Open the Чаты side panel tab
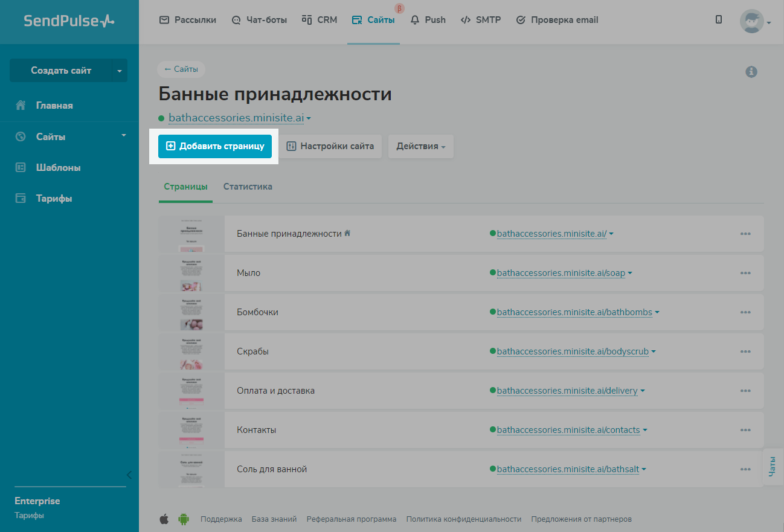Screen dimensions: 784x532 [773, 467]
